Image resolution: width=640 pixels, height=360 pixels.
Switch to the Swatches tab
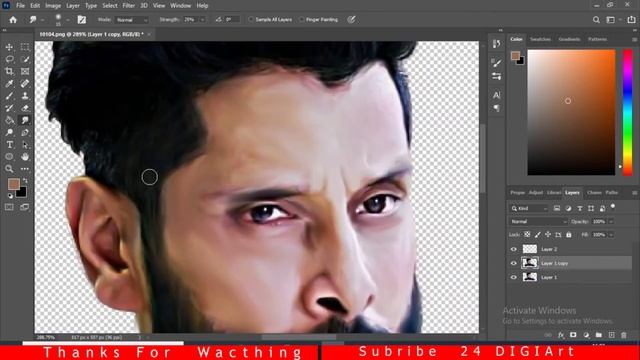[540, 39]
